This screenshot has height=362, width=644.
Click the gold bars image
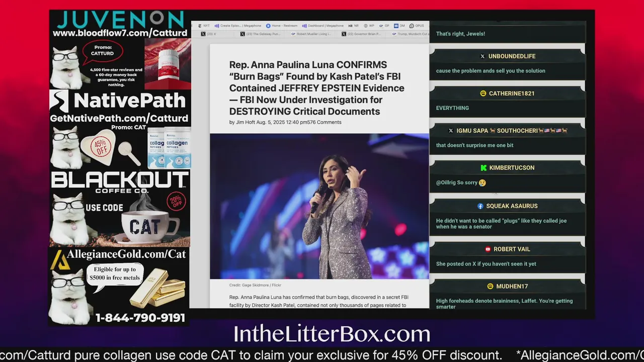[x=158, y=288]
